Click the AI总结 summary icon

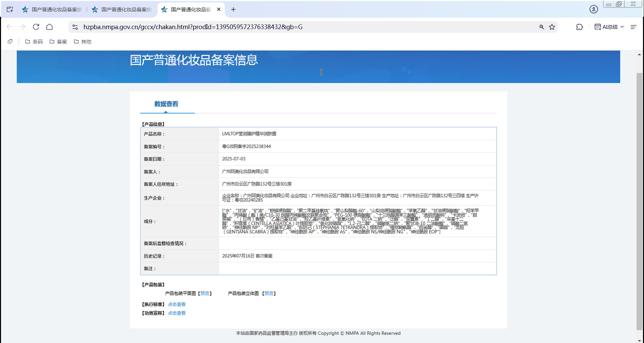(598, 27)
